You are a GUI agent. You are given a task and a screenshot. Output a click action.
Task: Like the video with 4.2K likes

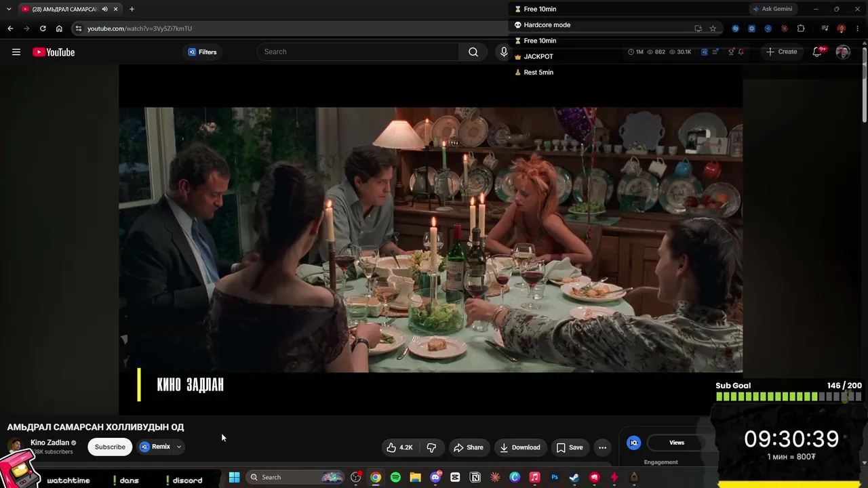tap(399, 447)
